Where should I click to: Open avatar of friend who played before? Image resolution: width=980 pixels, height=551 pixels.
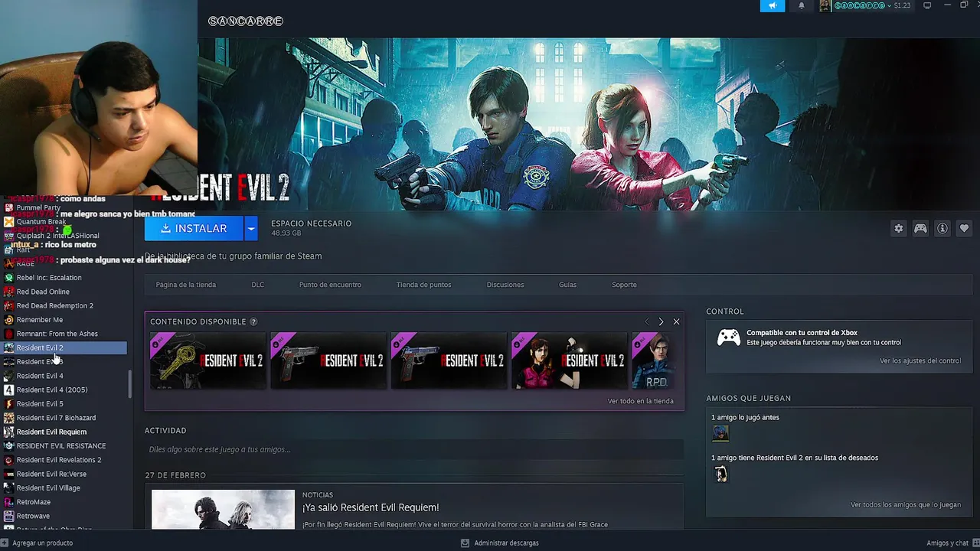720,433
